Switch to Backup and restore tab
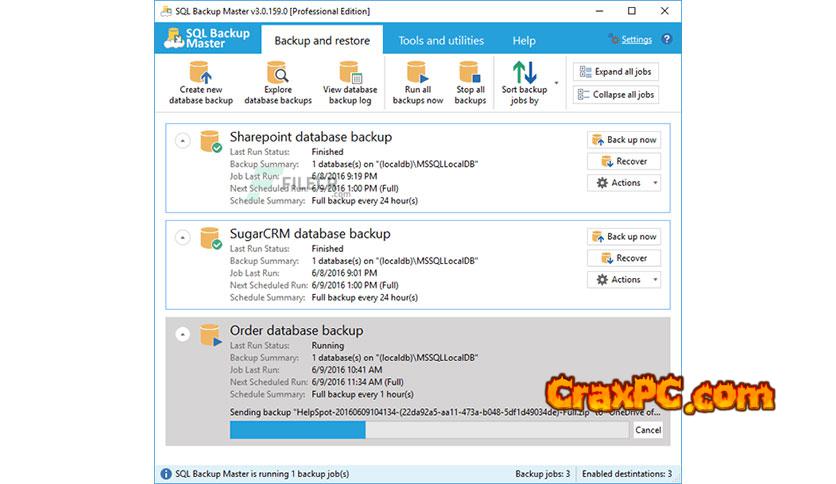 322,41
